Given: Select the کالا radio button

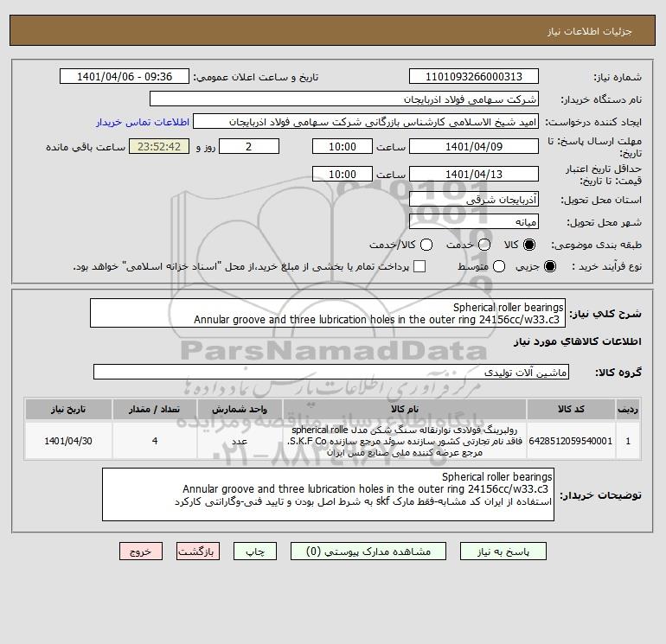Looking at the screenshot, I should (529, 245).
